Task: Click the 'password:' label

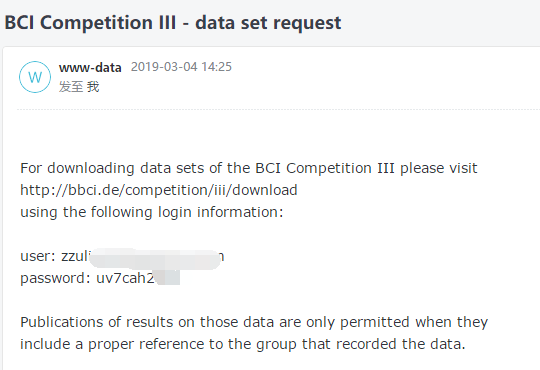Action: coord(55,278)
